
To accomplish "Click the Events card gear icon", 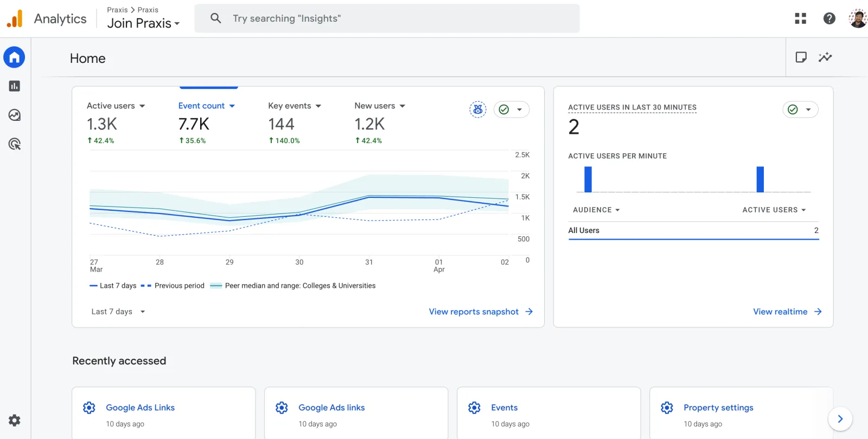I will pyautogui.click(x=474, y=408).
